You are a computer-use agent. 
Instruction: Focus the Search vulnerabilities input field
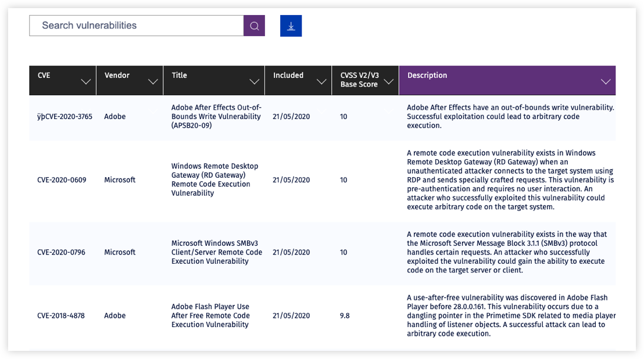137,26
